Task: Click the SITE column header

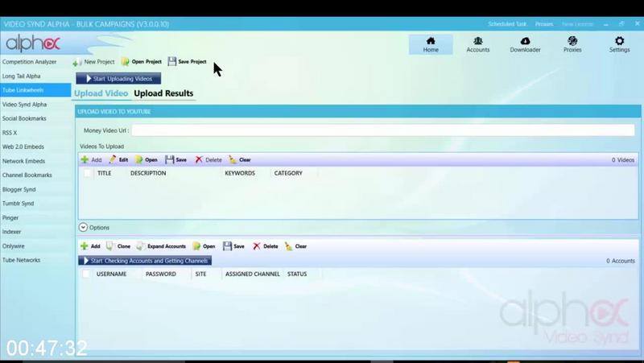Action: (x=200, y=274)
